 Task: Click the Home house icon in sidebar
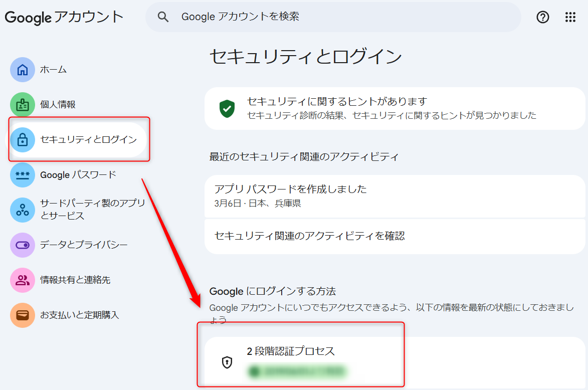23,70
